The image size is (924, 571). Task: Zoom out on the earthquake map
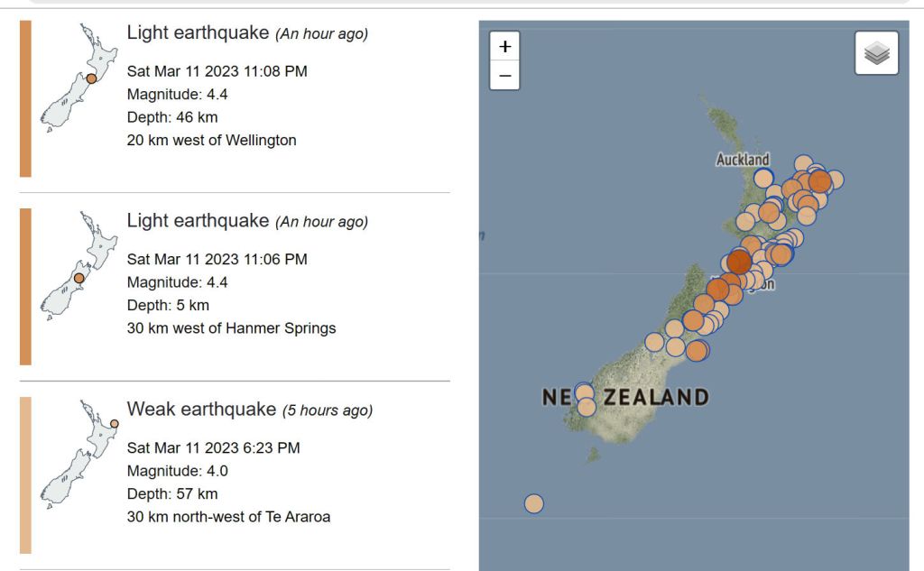504,76
